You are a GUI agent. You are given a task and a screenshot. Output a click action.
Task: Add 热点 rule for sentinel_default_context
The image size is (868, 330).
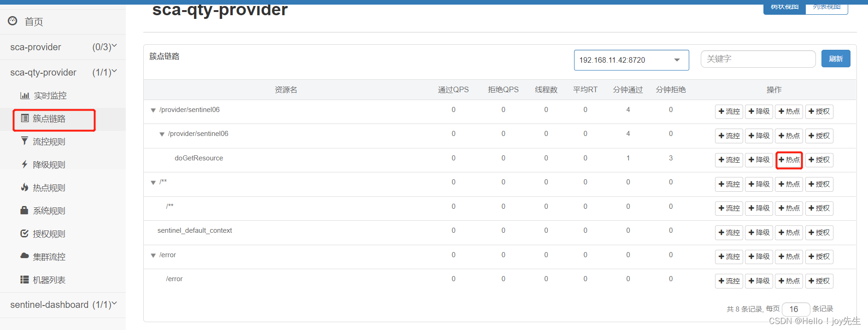[789, 233]
